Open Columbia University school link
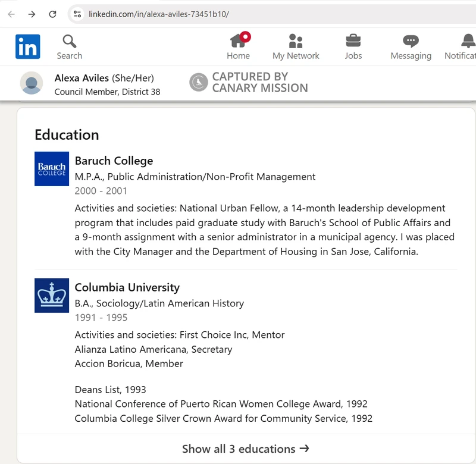 point(127,287)
